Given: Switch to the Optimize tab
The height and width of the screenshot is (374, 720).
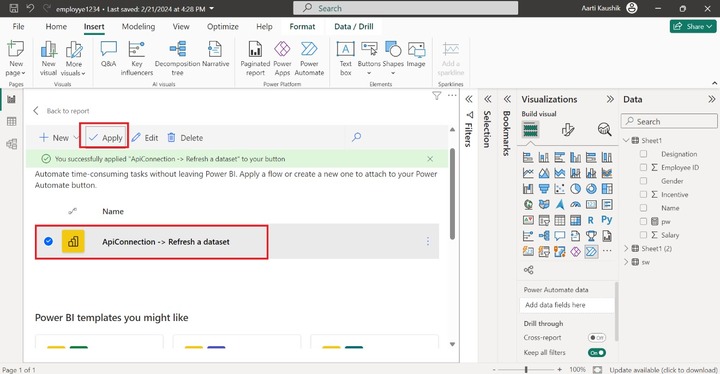Looking at the screenshot, I should [223, 27].
